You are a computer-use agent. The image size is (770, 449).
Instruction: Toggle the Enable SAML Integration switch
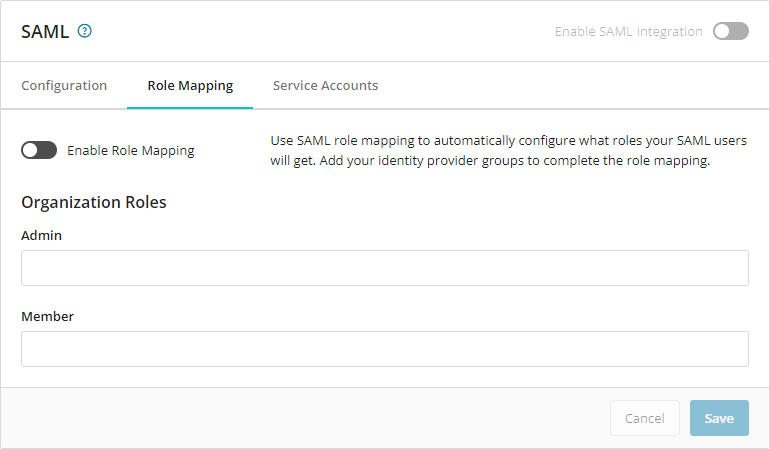pos(730,31)
